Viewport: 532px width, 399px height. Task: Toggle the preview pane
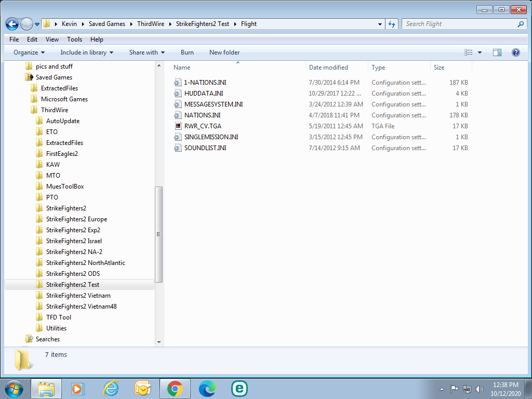click(497, 52)
